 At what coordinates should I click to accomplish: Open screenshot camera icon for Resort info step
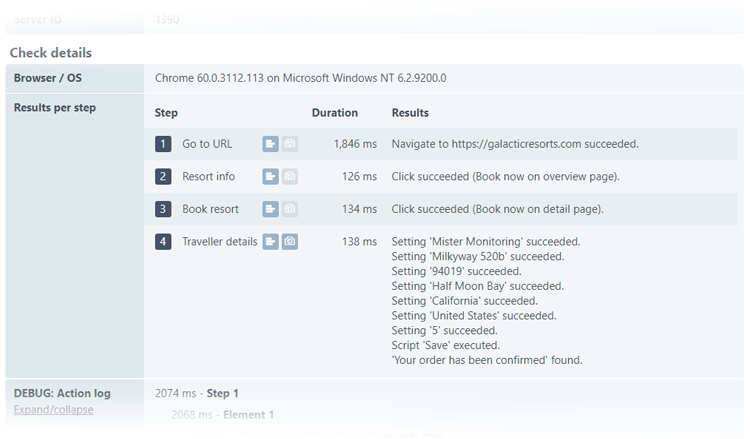[x=289, y=176]
